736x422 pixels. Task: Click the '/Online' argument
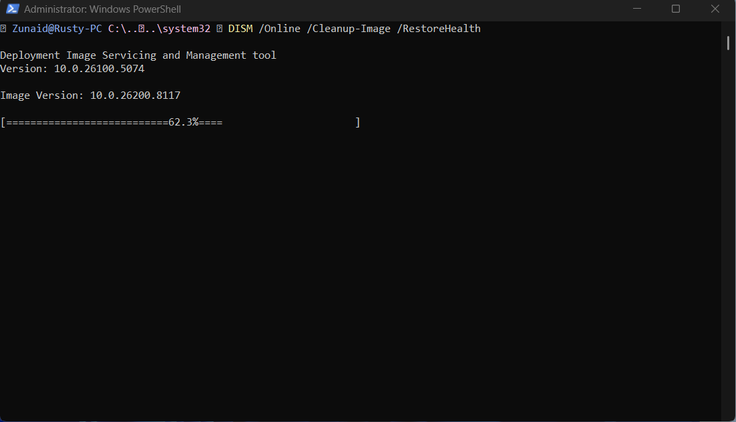click(279, 29)
